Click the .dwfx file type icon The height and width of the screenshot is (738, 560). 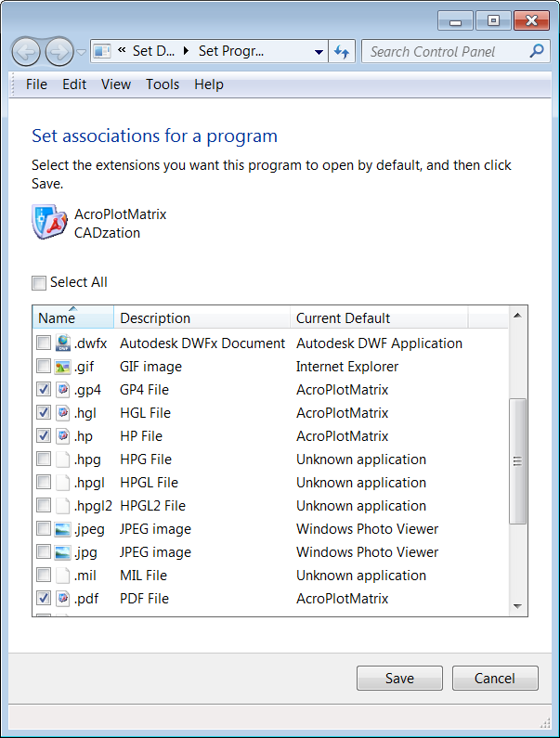[x=62, y=343]
